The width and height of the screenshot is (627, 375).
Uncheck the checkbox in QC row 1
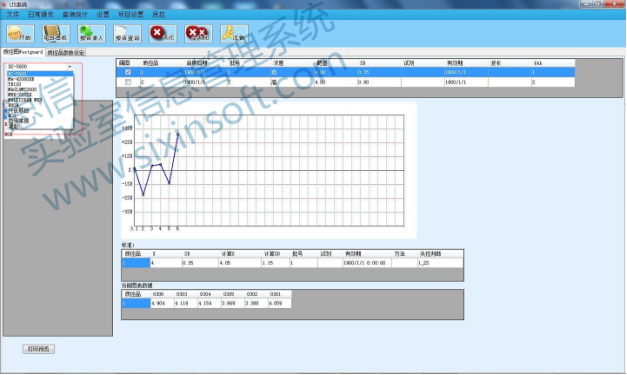pos(128,72)
